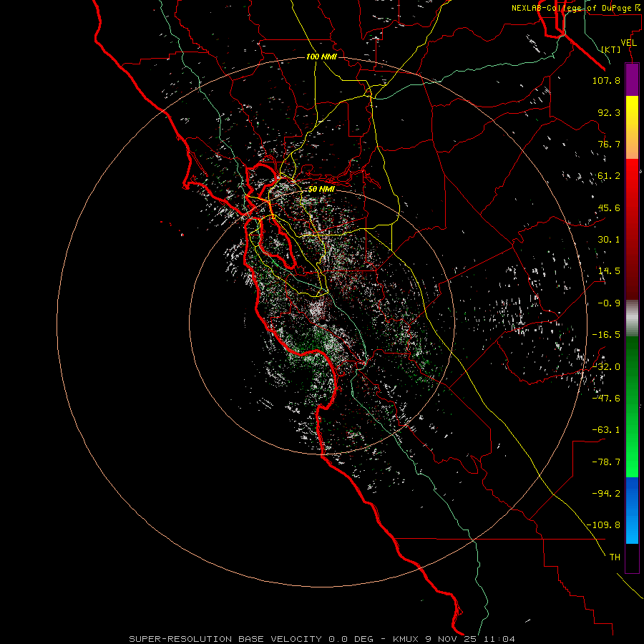Click the NEXLAB-College of DuPage credit text
This screenshot has height=644, width=644.
tap(576, 8)
